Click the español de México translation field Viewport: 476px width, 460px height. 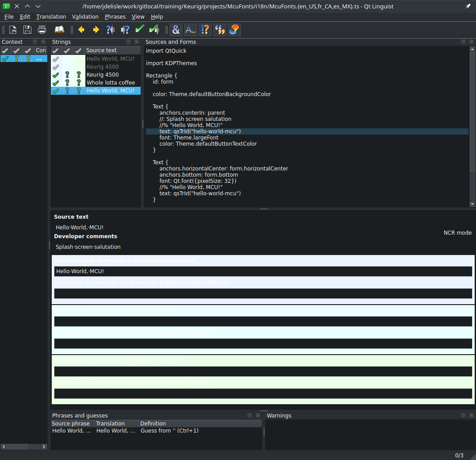pyautogui.click(x=263, y=371)
